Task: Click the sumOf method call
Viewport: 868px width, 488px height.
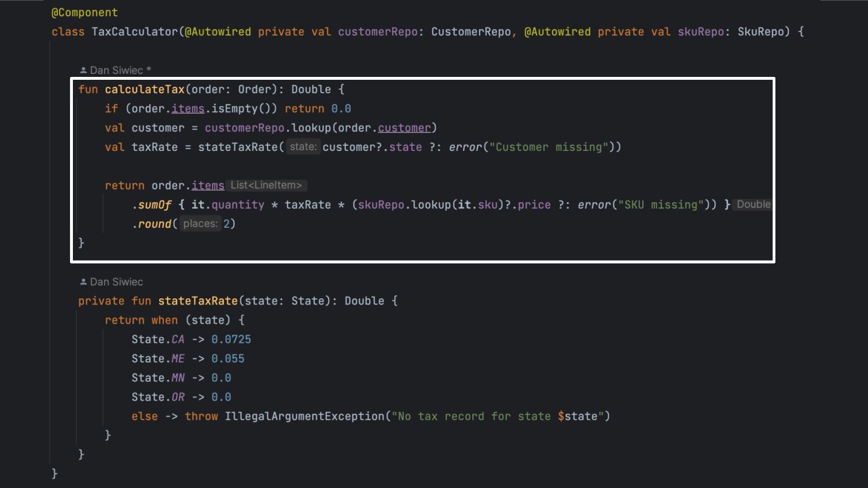Action: click(155, 205)
